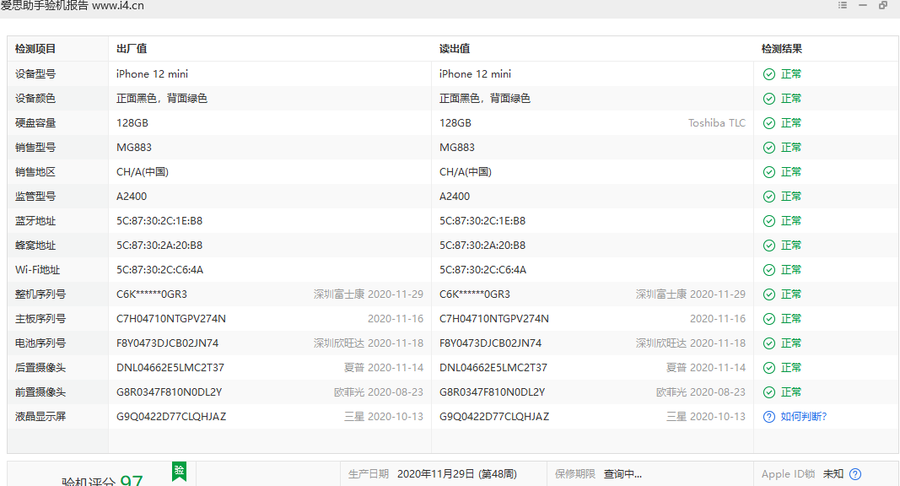
Task: Open the 如何判断? link
Action: [x=803, y=417]
